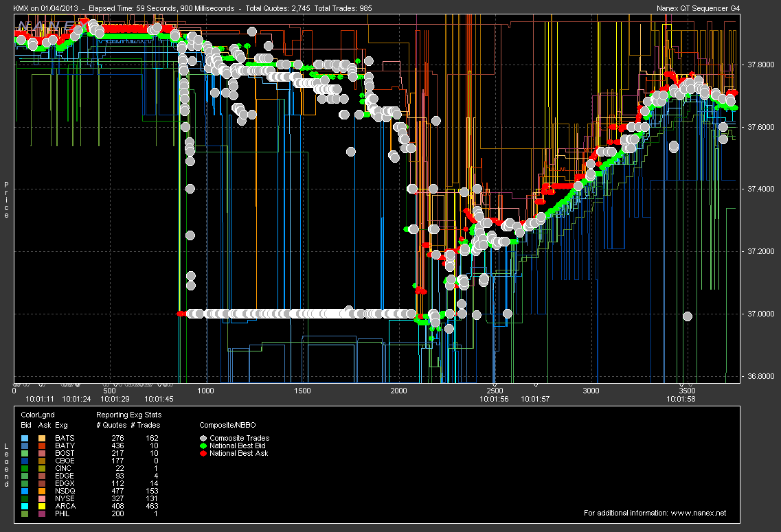The height and width of the screenshot is (532, 781).
Task: Click the 10:01:11 timestamp on time axis
Action: pos(40,399)
